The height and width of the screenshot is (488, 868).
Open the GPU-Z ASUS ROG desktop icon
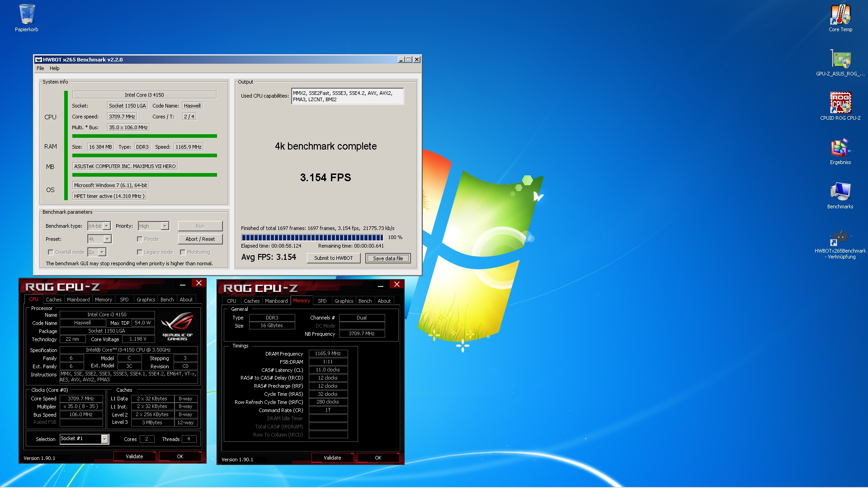coord(840,62)
